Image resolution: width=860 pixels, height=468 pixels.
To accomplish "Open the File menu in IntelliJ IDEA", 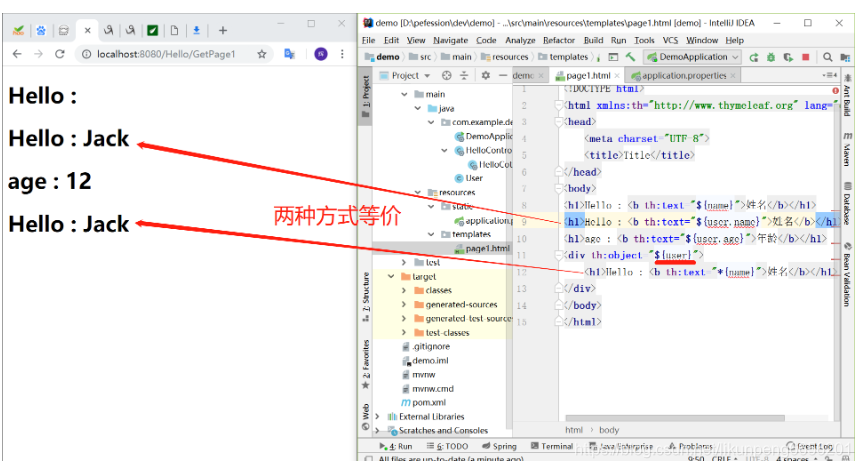I will coord(369,40).
